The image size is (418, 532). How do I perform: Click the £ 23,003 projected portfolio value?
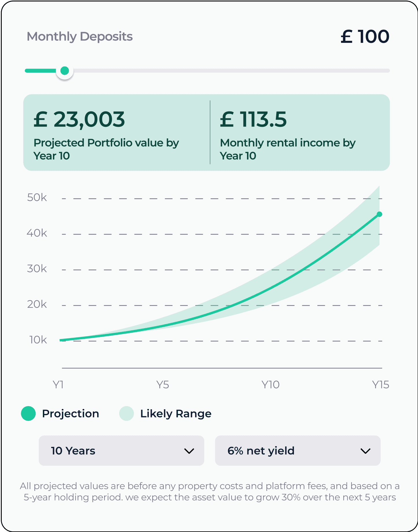(x=79, y=119)
